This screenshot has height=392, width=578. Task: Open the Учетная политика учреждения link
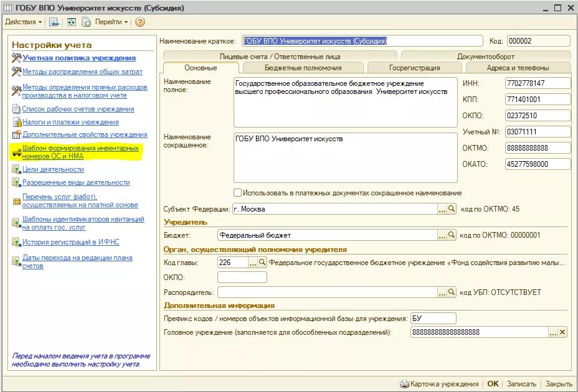(79, 58)
